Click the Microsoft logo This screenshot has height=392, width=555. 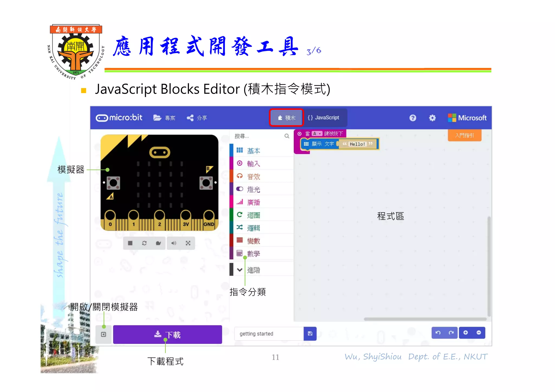click(467, 118)
